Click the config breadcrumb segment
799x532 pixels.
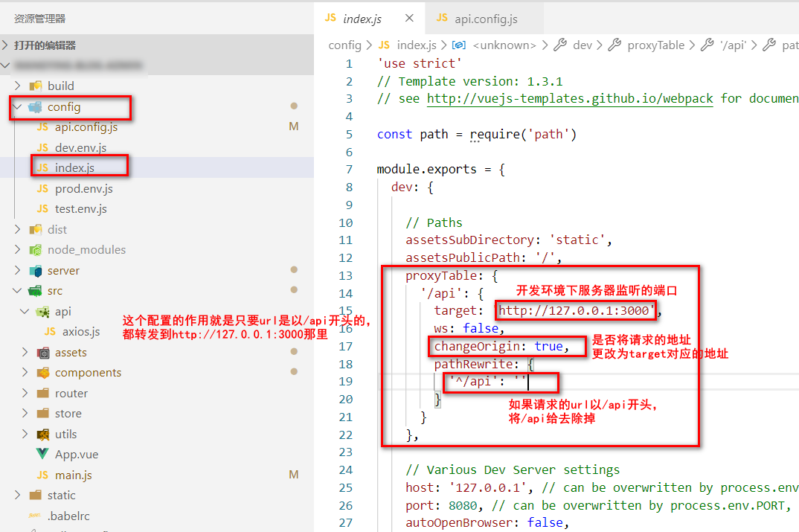[x=345, y=45]
